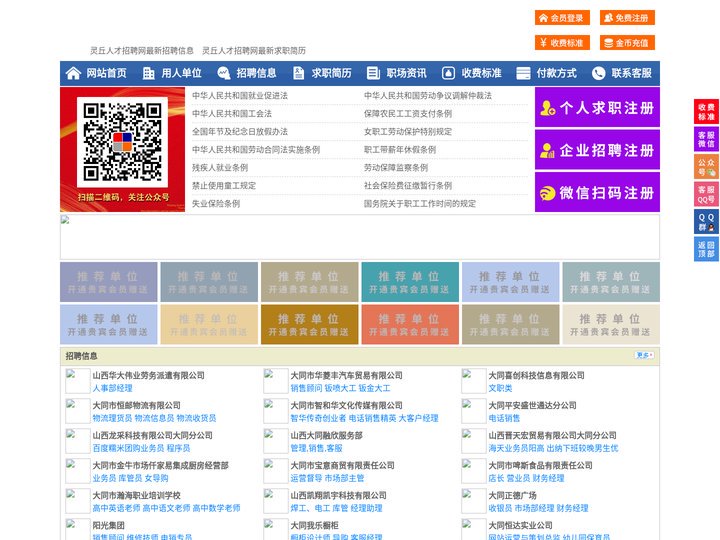This screenshot has width=720, height=540.
Task: Open 山西凯翔凯宇科技有限公司 listing
Action: coord(338,495)
